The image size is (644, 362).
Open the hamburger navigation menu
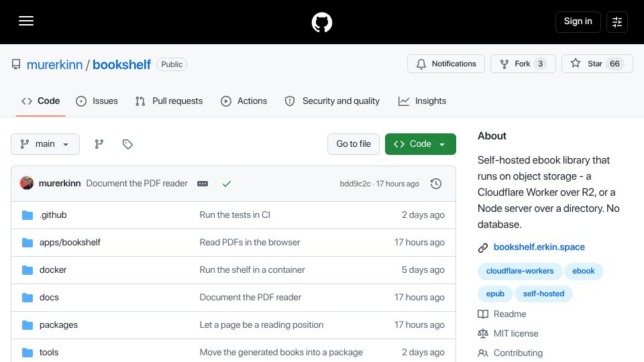[x=26, y=21]
